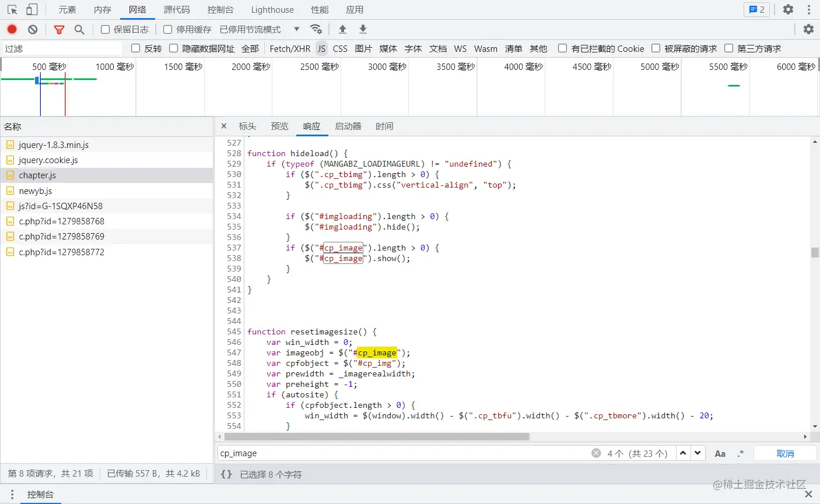Screen dimensions: 820x504
Task: Click the export HAR download icon
Action: tap(363, 29)
